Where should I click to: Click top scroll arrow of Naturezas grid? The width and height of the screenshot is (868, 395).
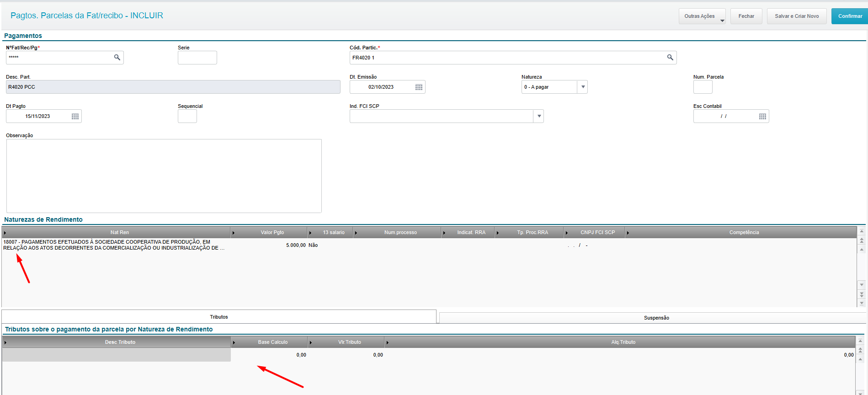862,231
